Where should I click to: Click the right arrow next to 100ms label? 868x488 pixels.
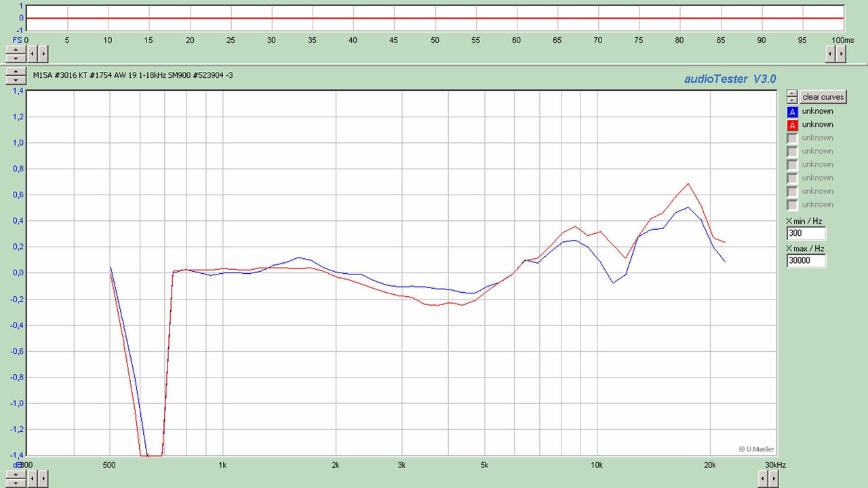[840, 53]
